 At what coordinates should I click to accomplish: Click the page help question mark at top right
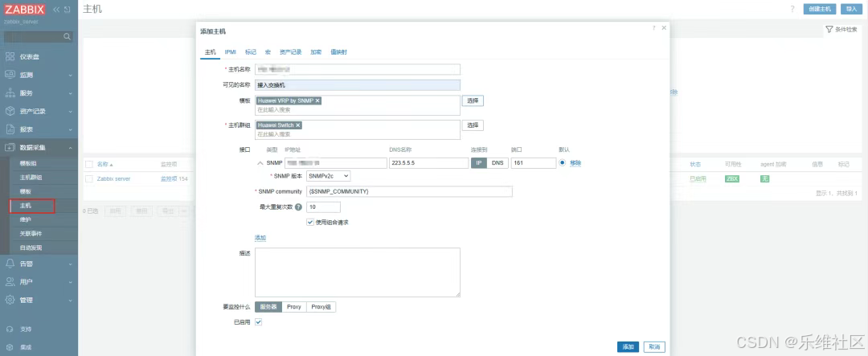792,9
